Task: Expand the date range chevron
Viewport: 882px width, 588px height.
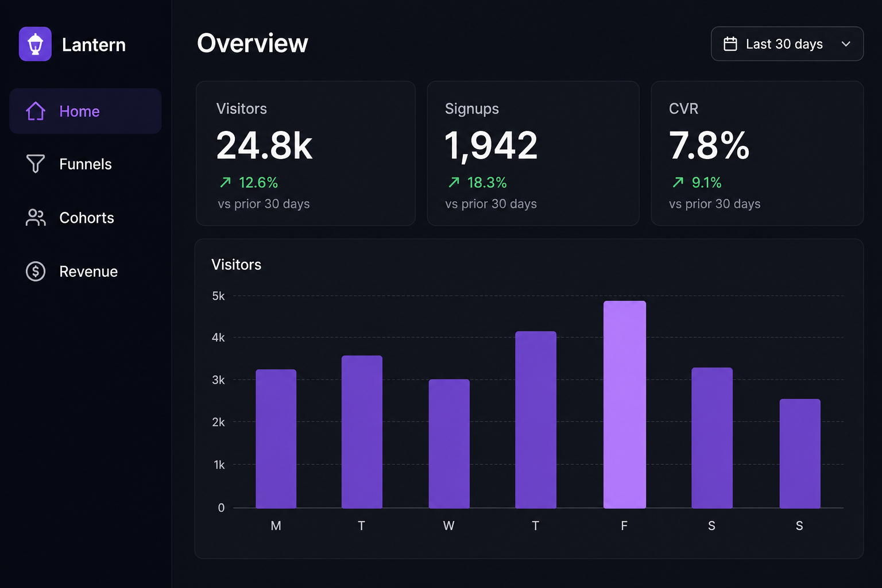Action: pos(846,44)
